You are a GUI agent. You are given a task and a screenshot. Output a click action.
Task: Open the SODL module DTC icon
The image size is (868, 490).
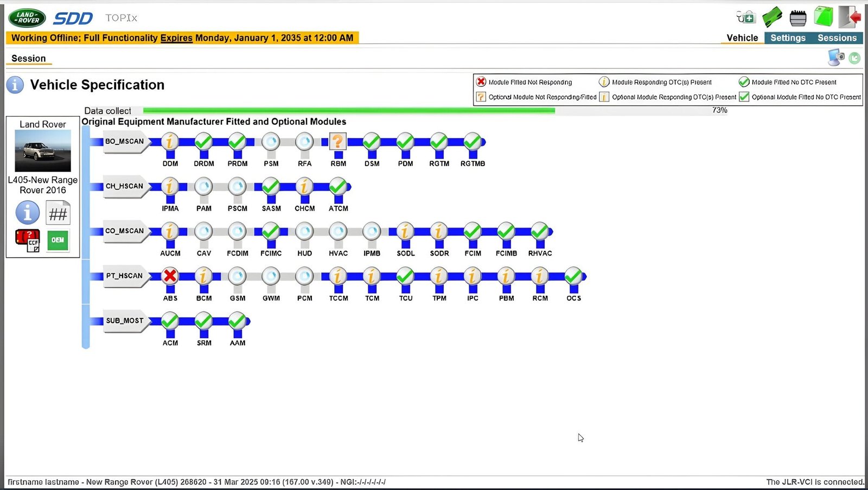405,232
